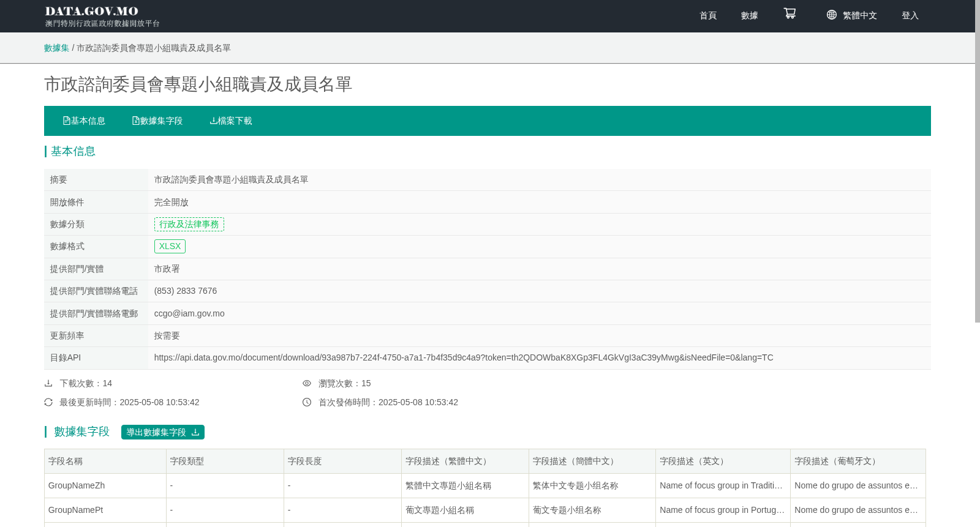Click the 導出數據集字段 export button
The image size is (980, 527).
pyautogui.click(x=163, y=432)
